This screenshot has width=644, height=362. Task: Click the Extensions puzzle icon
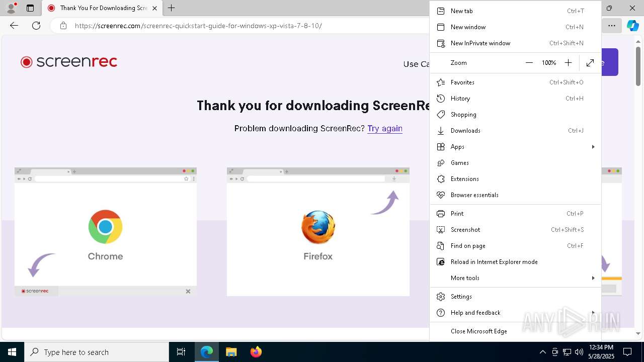[x=441, y=179]
